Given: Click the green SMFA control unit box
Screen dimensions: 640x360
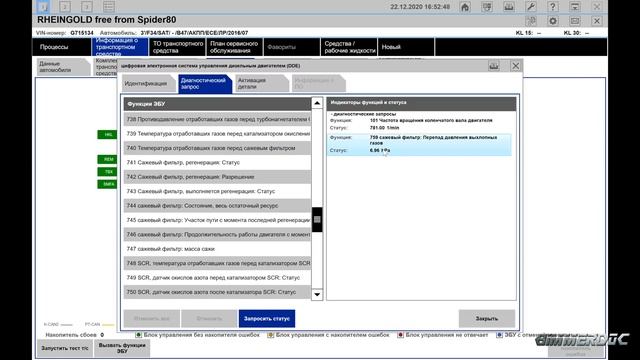Looking at the screenshot, I should [107, 184].
